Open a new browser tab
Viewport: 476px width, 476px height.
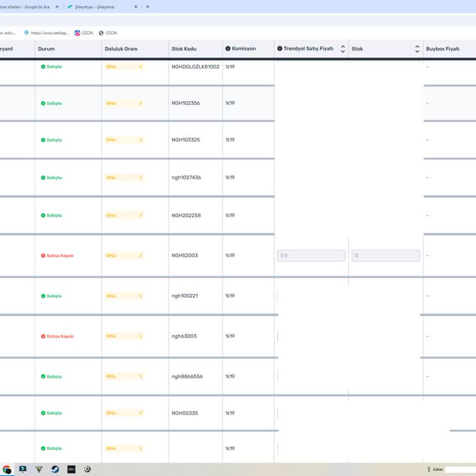point(148,7)
